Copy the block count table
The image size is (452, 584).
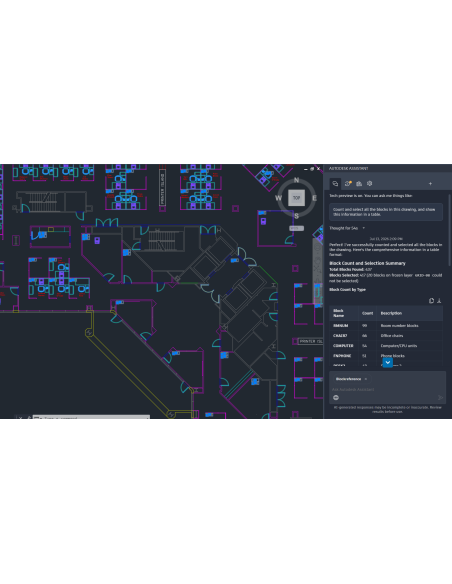(x=431, y=301)
